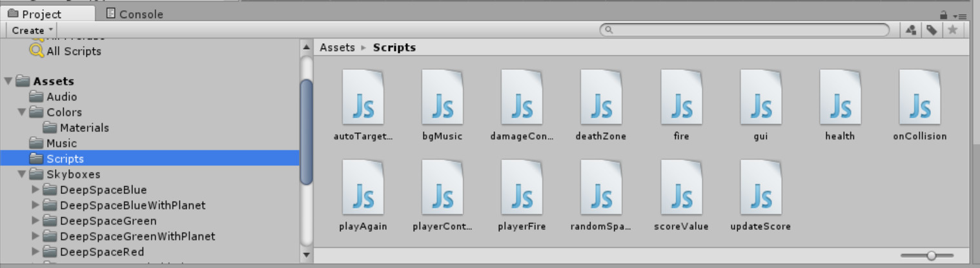Select the Audio folder in the tree
The image size is (980, 268).
point(54,97)
